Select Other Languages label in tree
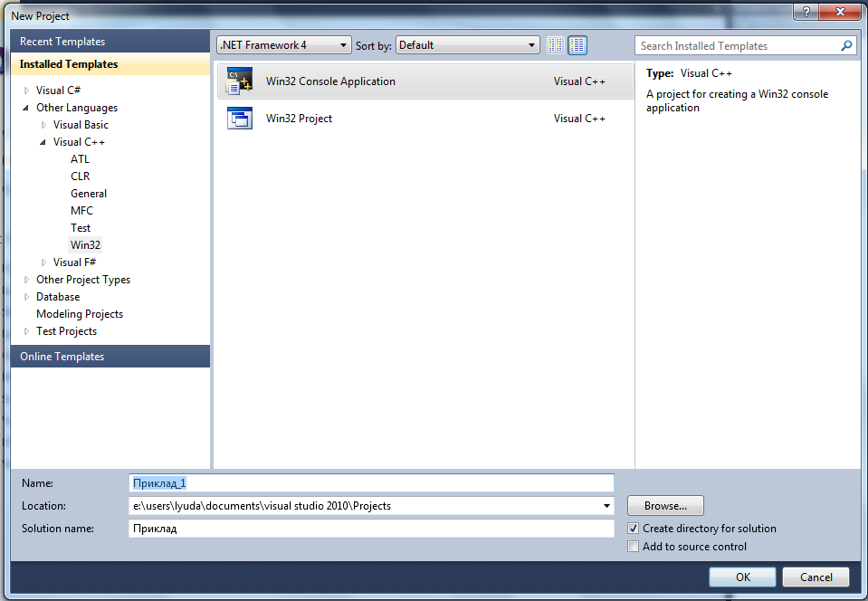The width and height of the screenshot is (868, 601). pos(77,108)
